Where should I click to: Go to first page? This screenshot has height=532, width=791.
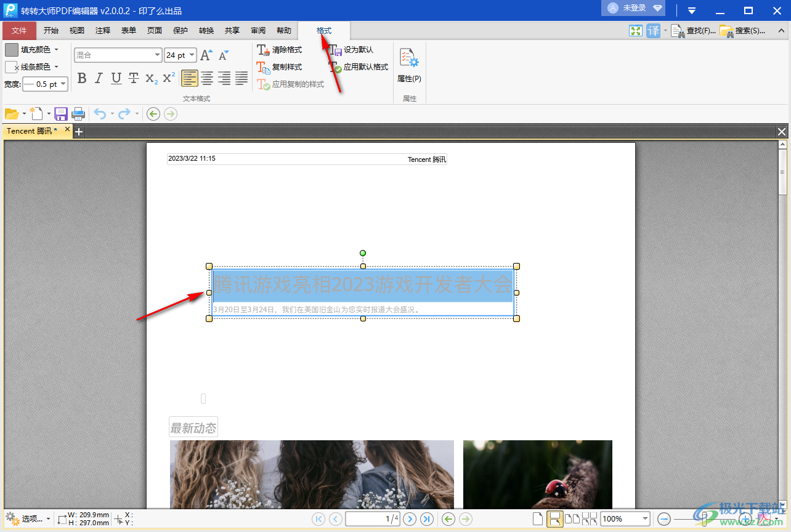318,519
